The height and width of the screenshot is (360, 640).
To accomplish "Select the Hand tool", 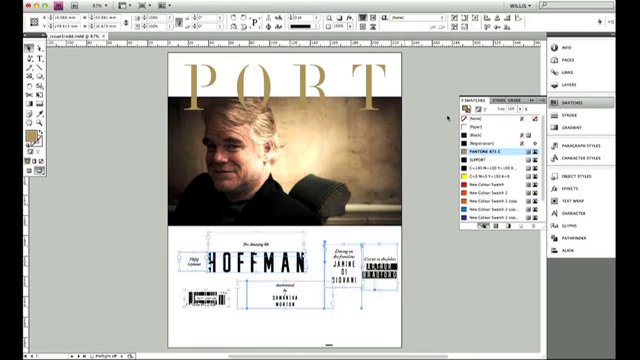I will 29,122.
